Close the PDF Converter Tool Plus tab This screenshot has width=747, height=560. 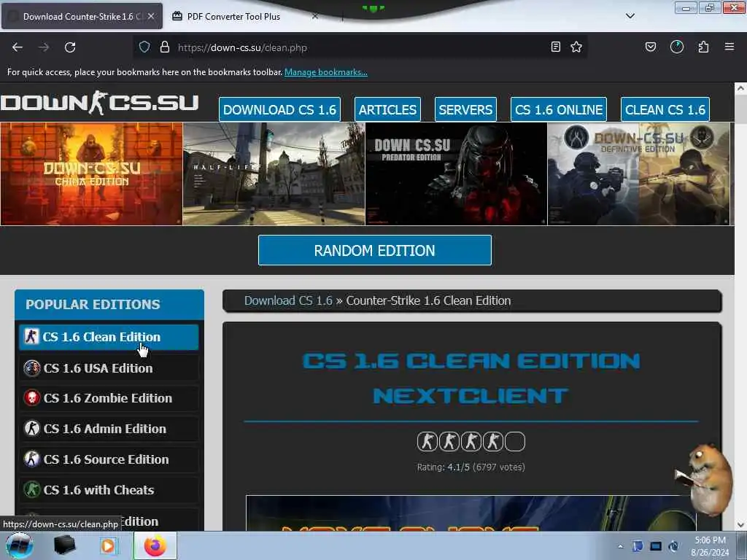[315, 16]
